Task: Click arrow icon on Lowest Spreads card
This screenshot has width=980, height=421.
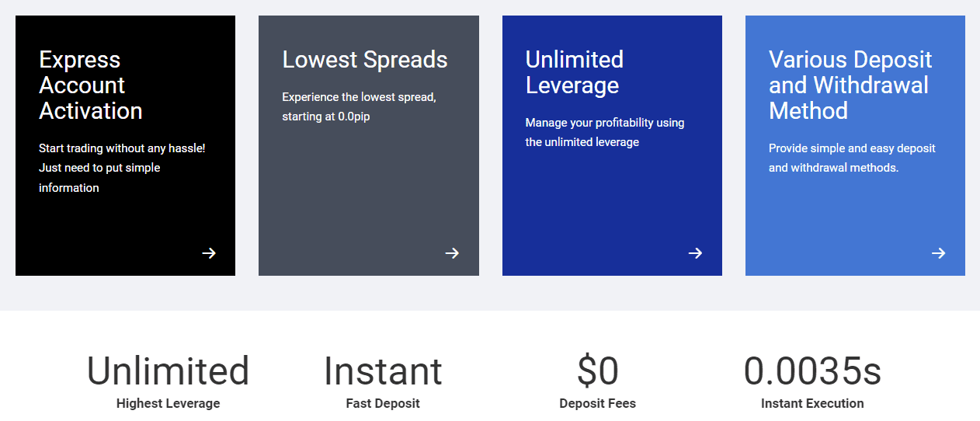Action: point(452,253)
